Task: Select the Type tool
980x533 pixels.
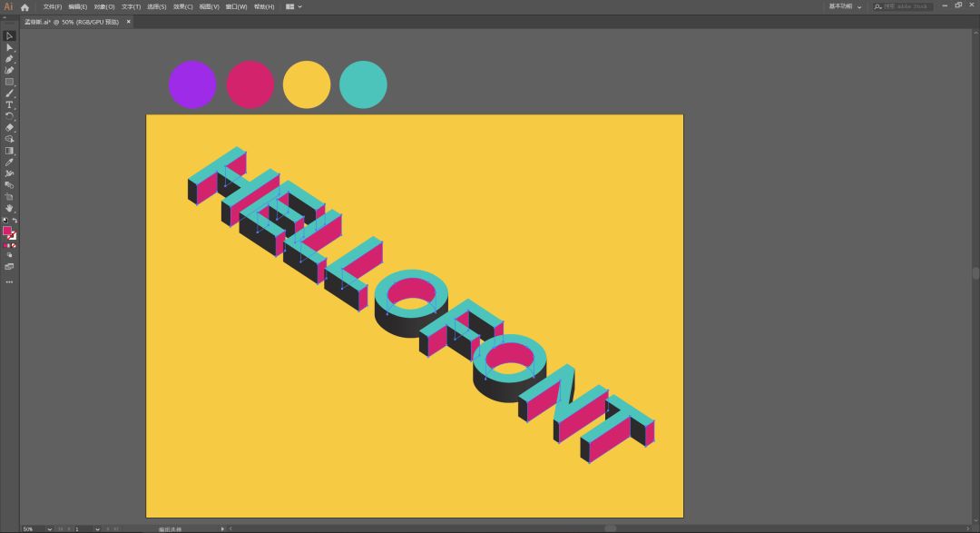Action: (x=9, y=104)
